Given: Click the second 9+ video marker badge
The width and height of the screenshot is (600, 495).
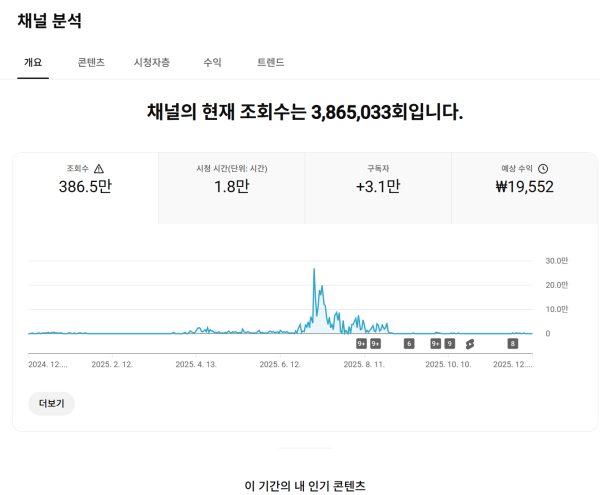Looking at the screenshot, I should point(376,343).
